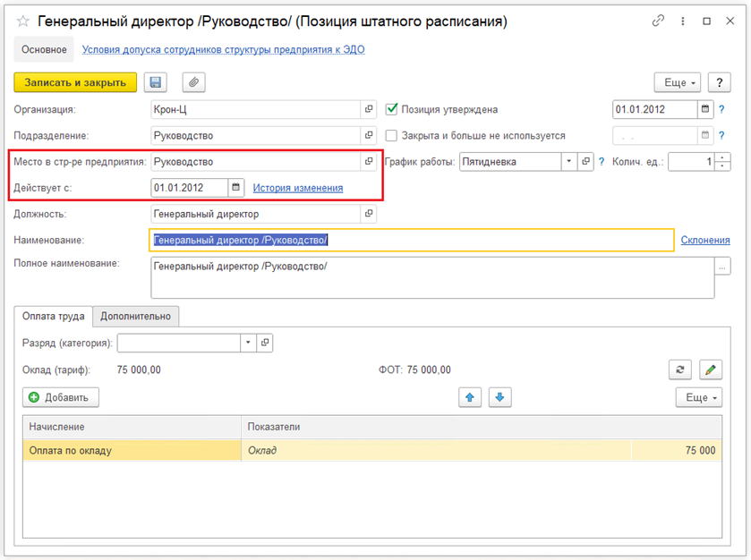The height and width of the screenshot is (560, 751).
Task: Open the Склонения link
Action: (x=705, y=240)
